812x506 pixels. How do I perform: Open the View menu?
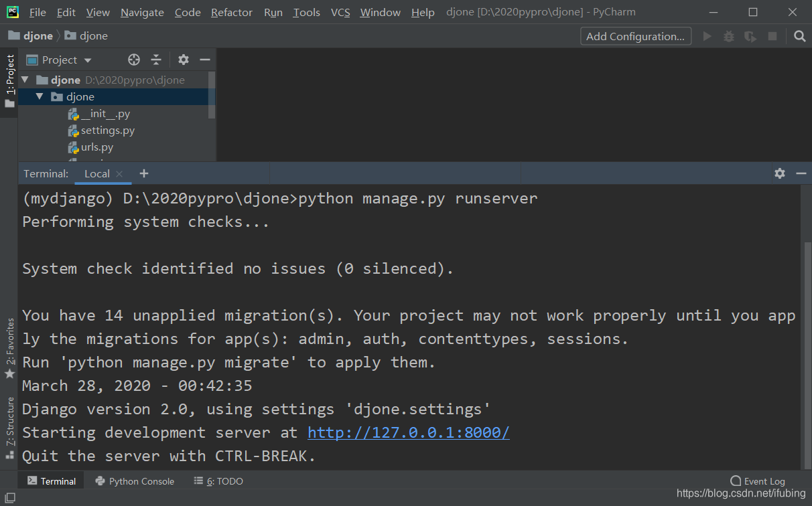coord(98,12)
